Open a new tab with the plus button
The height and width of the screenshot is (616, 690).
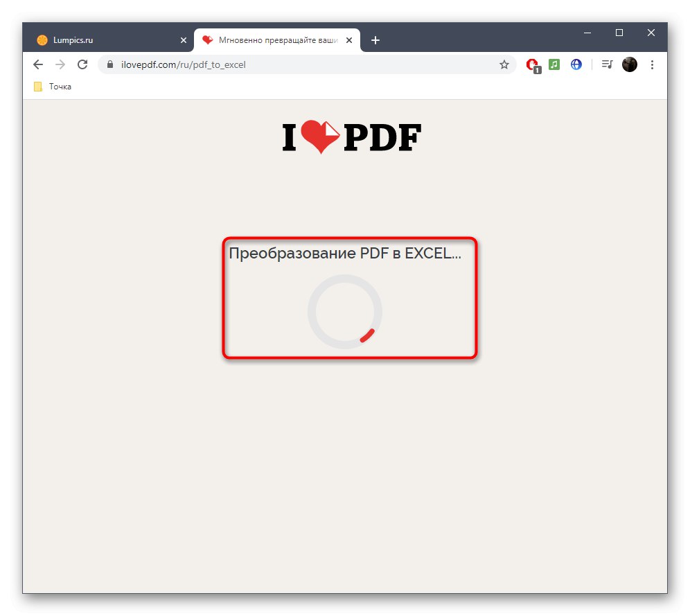tap(375, 40)
